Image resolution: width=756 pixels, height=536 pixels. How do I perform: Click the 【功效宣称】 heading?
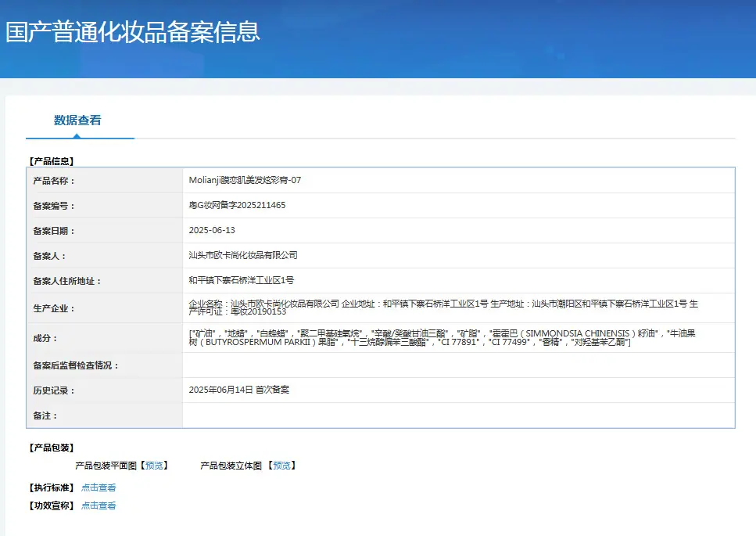[x=51, y=505]
